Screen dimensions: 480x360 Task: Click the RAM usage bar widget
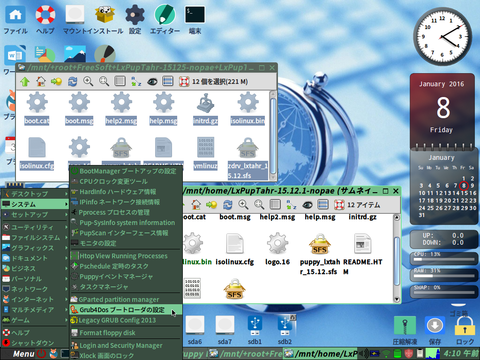tap(443, 274)
